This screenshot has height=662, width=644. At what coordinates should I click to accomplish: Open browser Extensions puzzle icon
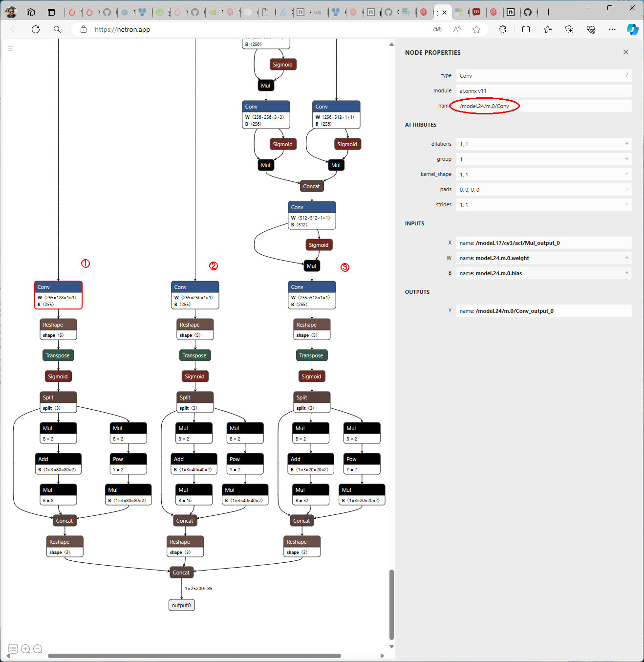[x=502, y=29]
